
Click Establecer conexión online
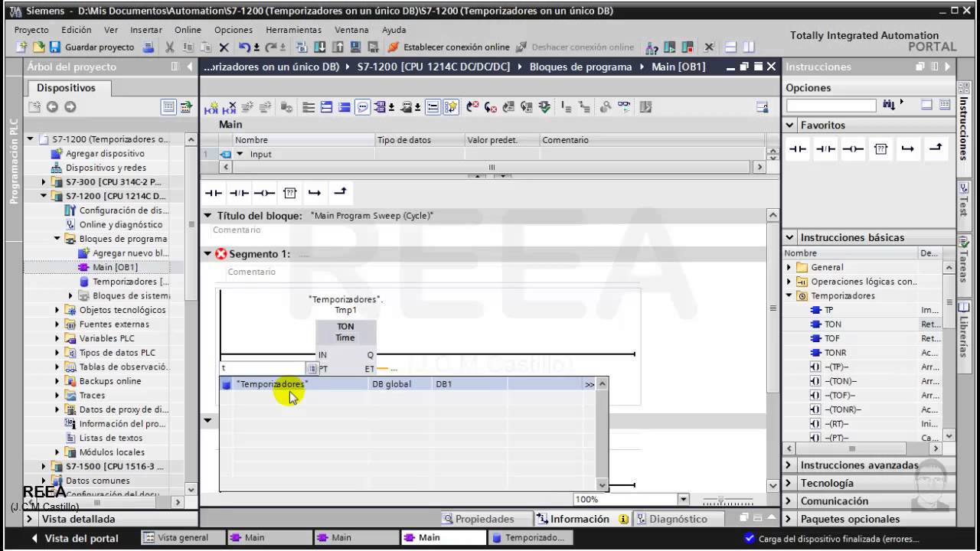point(449,47)
